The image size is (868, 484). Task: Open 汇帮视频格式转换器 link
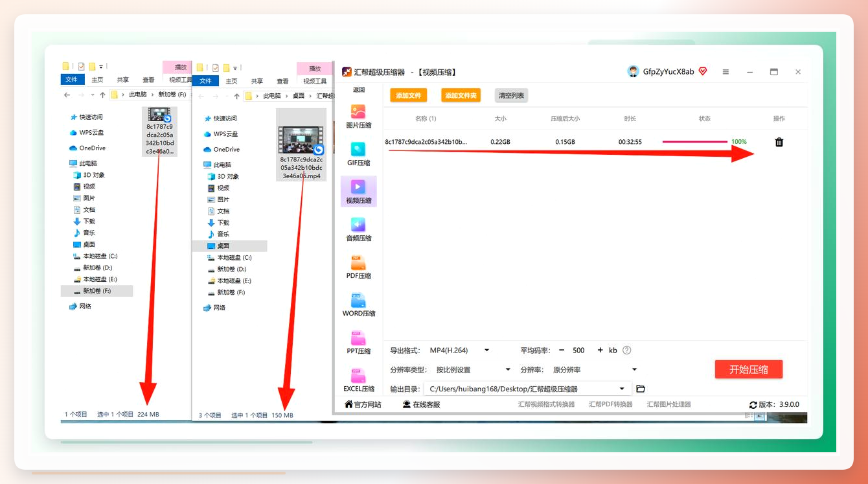(546, 404)
